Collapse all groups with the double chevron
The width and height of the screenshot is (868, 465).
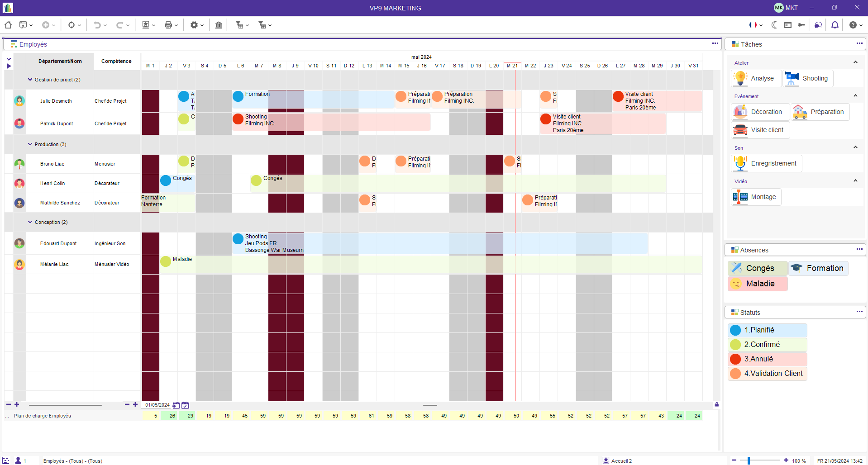pyautogui.click(x=9, y=59)
